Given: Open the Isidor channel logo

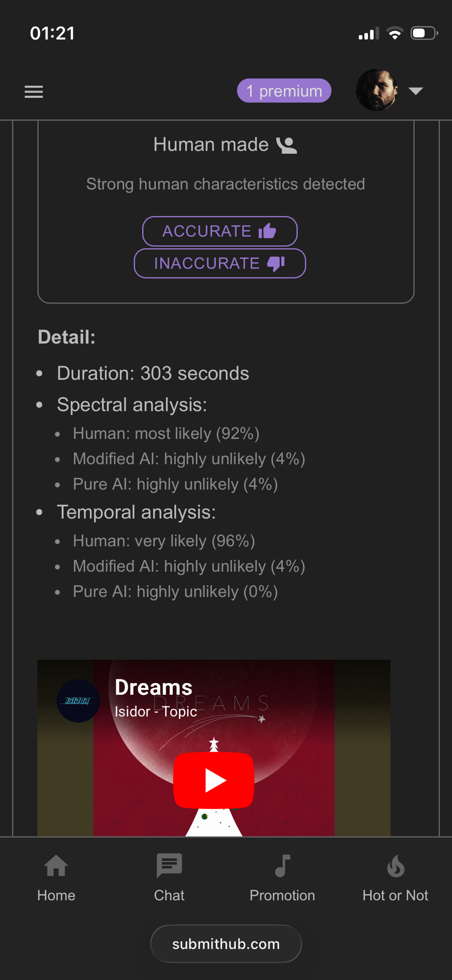Looking at the screenshot, I should [x=78, y=701].
